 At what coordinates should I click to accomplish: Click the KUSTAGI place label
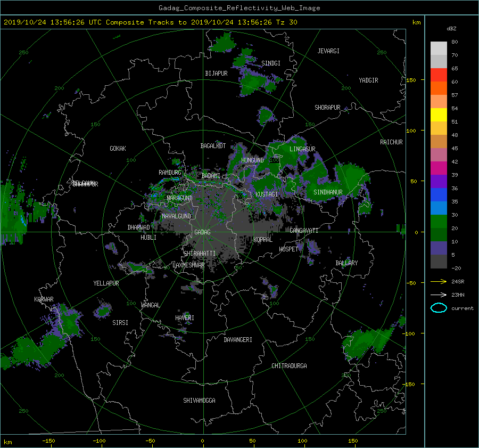point(267,194)
